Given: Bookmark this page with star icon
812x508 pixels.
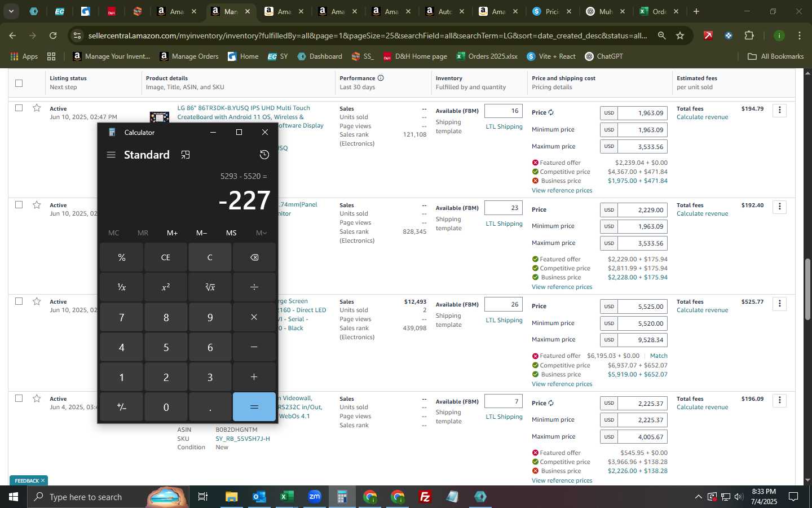Looking at the screenshot, I should coord(680,36).
